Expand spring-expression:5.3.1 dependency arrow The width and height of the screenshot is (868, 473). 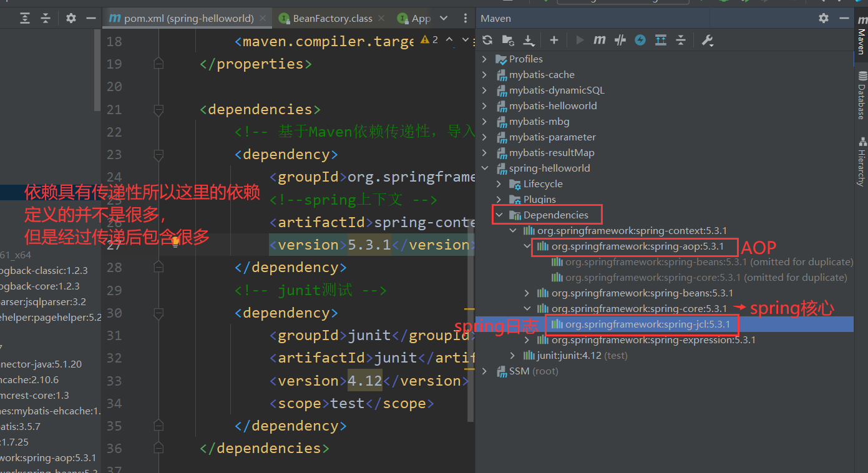point(527,340)
